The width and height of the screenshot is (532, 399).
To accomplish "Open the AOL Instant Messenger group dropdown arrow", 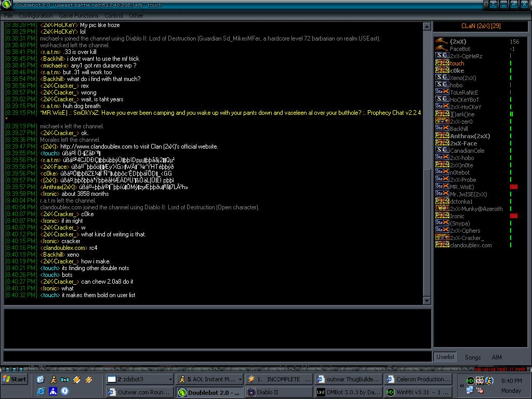I will click(240, 379).
